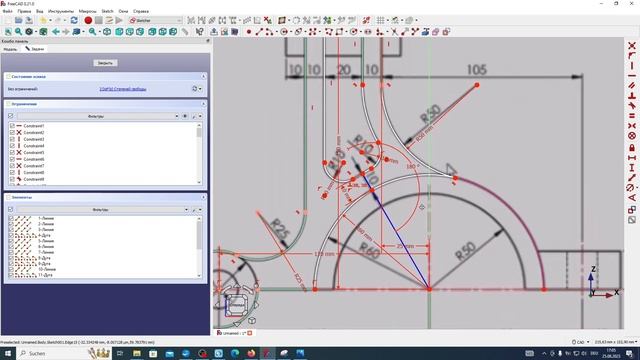Screen dimensions: 640x360
Task: Toggle checkbox for Constraint1
Action: point(12,126)
